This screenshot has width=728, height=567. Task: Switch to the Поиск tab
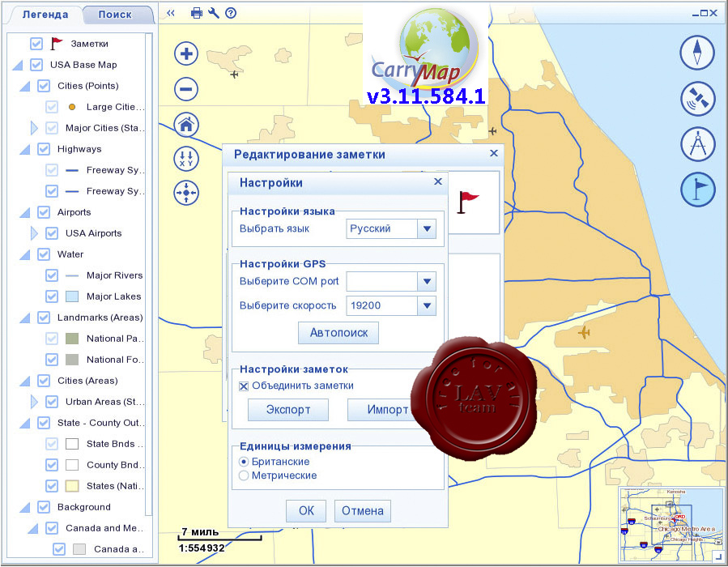tap(115, 15)
